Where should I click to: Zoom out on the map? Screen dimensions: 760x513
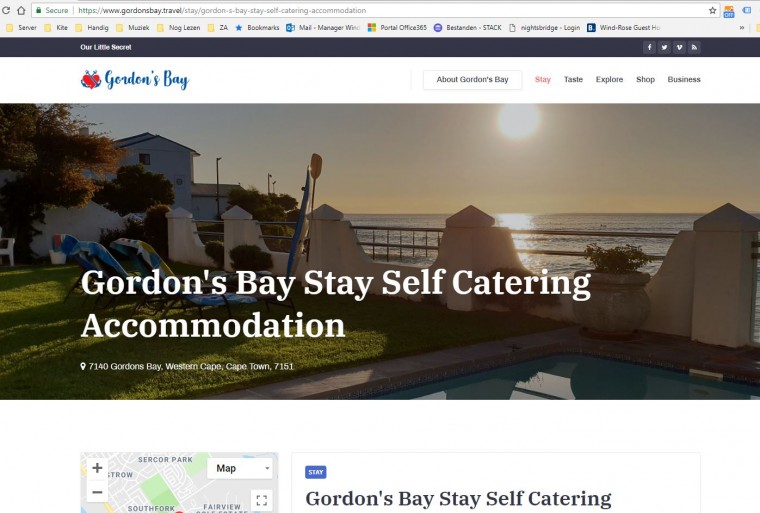(97, 492)
